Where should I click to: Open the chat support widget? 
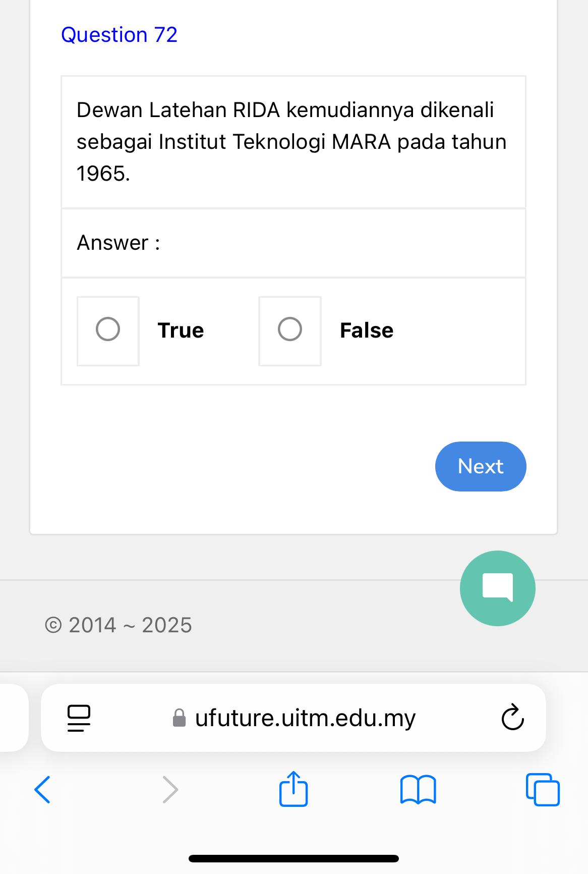[497, 588]
